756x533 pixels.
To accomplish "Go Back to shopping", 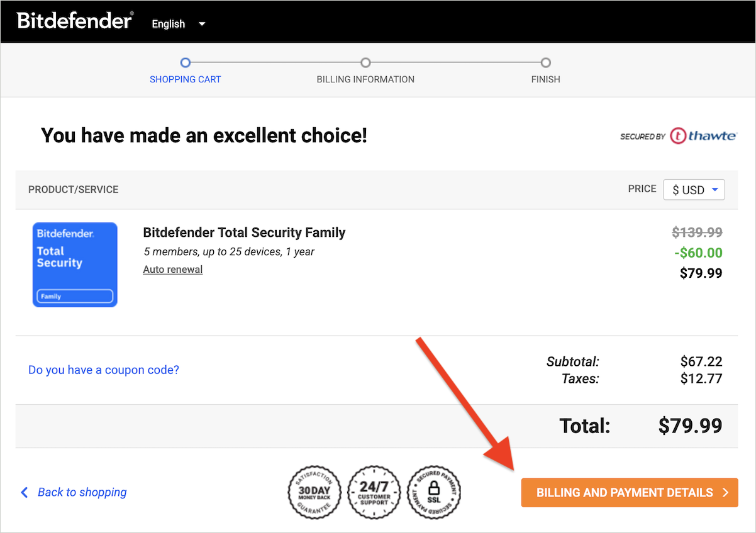I will [74, 492].
